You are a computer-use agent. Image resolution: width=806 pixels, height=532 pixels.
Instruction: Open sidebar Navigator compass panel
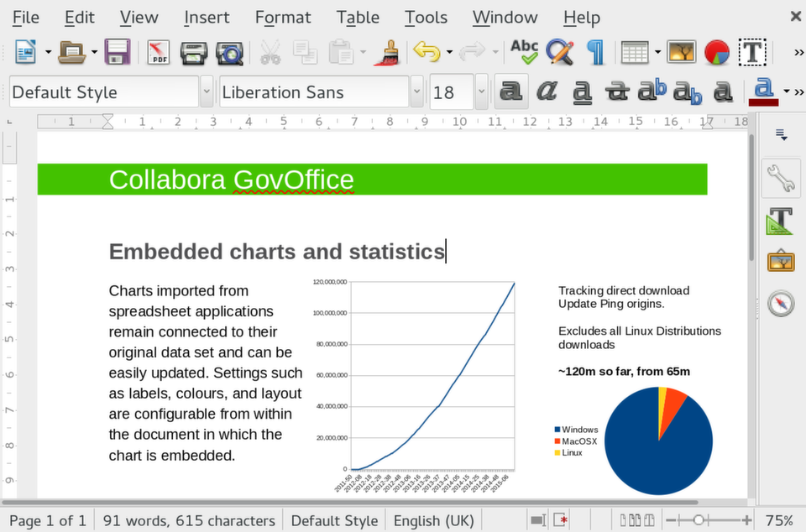tap(781, 303)
